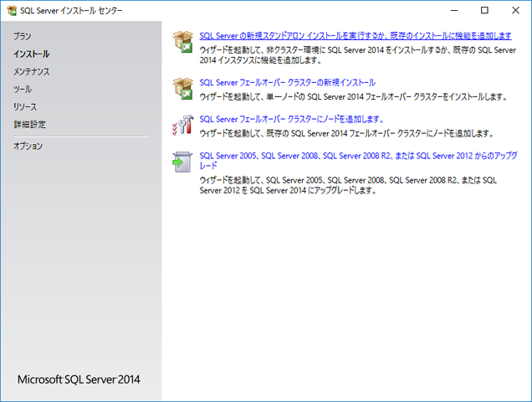
Task: Select インストール in the sidebar
Action: [31, 54]
